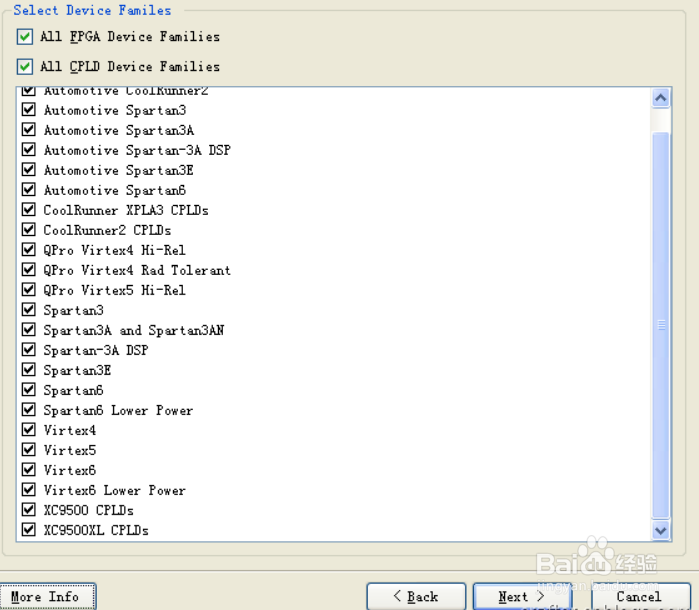
Task: Toggle the Automotive Spartan6 checkbox
Action: click(x=29, y=190)
